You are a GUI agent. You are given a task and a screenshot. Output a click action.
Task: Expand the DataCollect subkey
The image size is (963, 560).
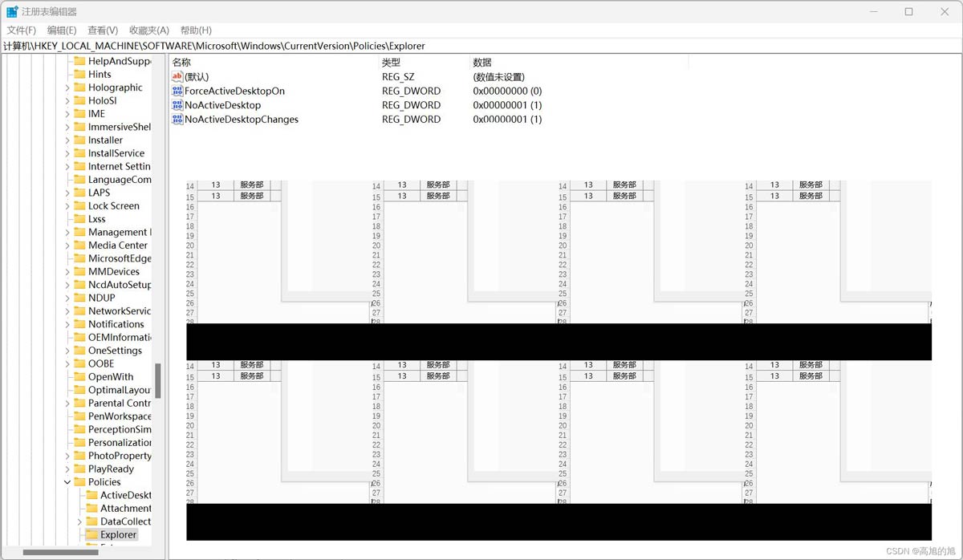coord(79,521)
